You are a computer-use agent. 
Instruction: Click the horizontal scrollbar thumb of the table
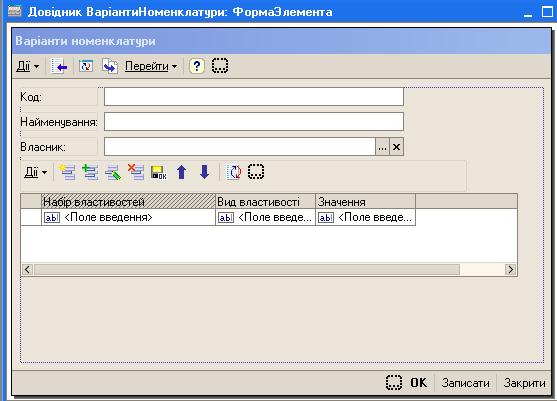(x=247, y=269)
